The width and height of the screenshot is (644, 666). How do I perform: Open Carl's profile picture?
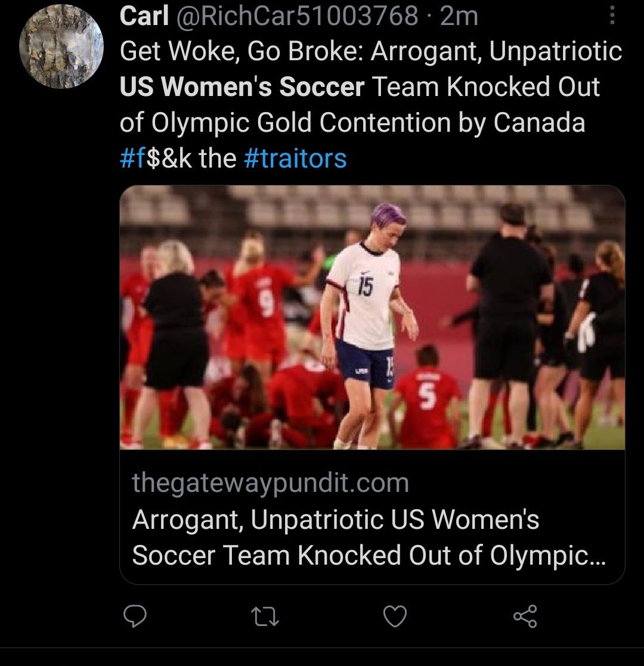(61, 47)
